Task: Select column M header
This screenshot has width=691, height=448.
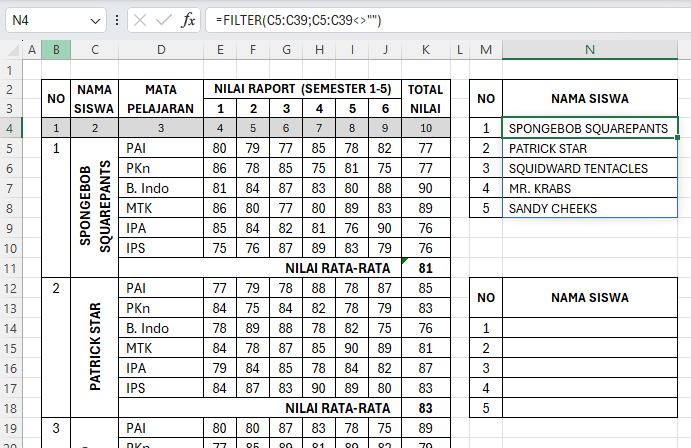Action: click(486, 50)
